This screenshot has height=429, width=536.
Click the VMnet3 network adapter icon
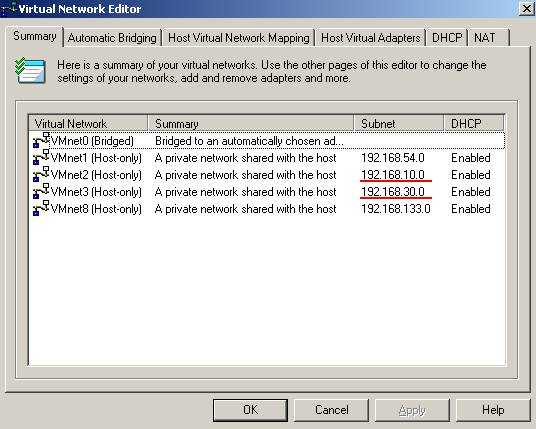coord(41,191)
